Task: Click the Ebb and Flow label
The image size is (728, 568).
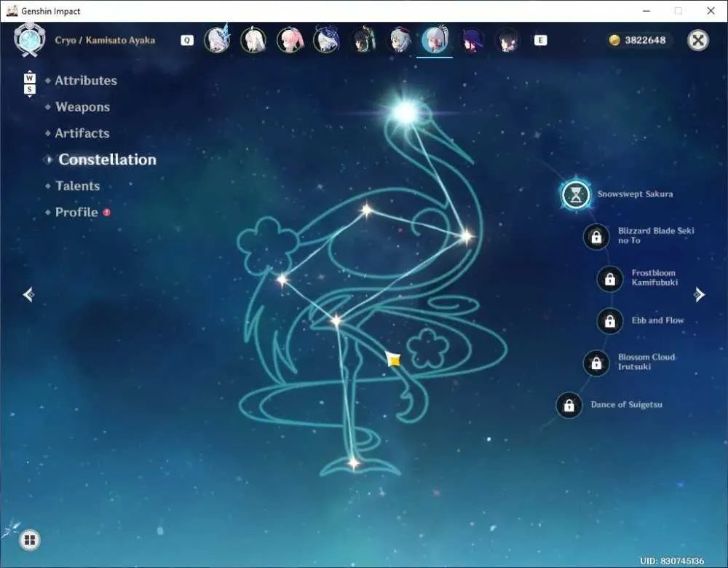Action: (657, 320)
